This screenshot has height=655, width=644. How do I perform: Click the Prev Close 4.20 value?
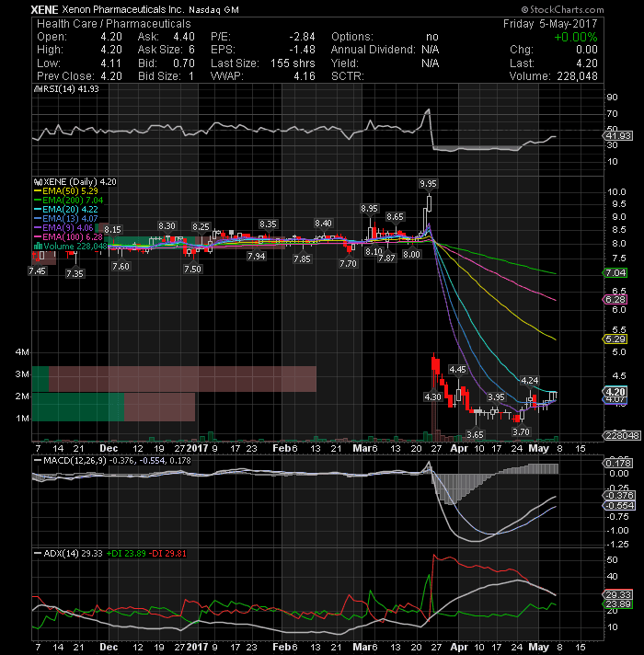pos(111,76)
